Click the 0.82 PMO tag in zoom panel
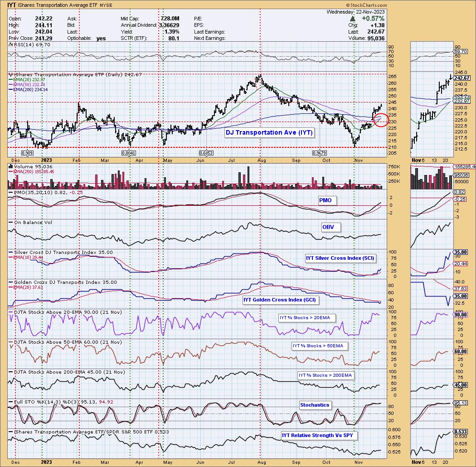 tap(459, 192)
